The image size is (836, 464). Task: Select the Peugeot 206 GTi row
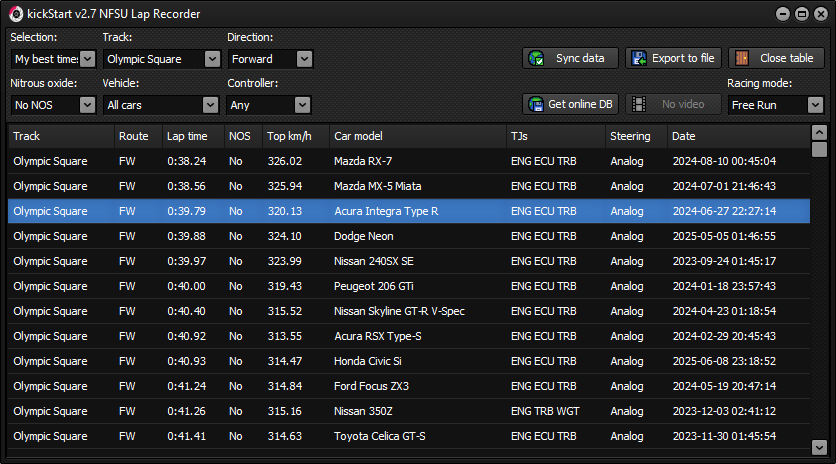pos(409,286)
